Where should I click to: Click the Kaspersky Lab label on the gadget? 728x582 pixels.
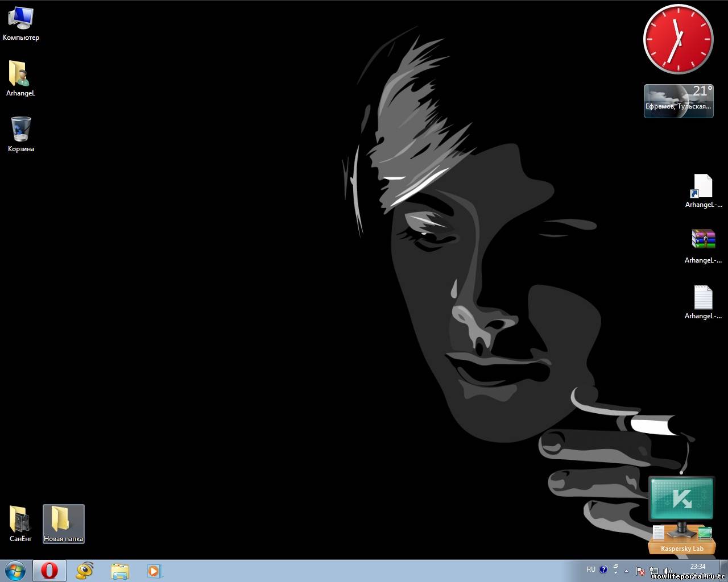[682, 548]
